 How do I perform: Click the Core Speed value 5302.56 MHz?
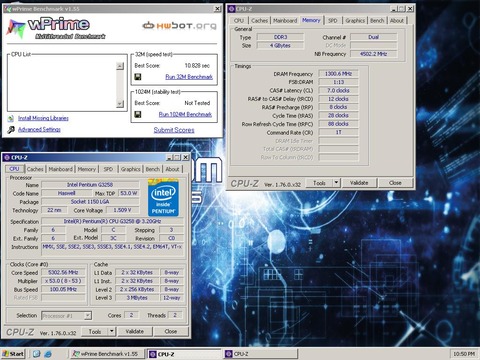click(x=63, y=273)
